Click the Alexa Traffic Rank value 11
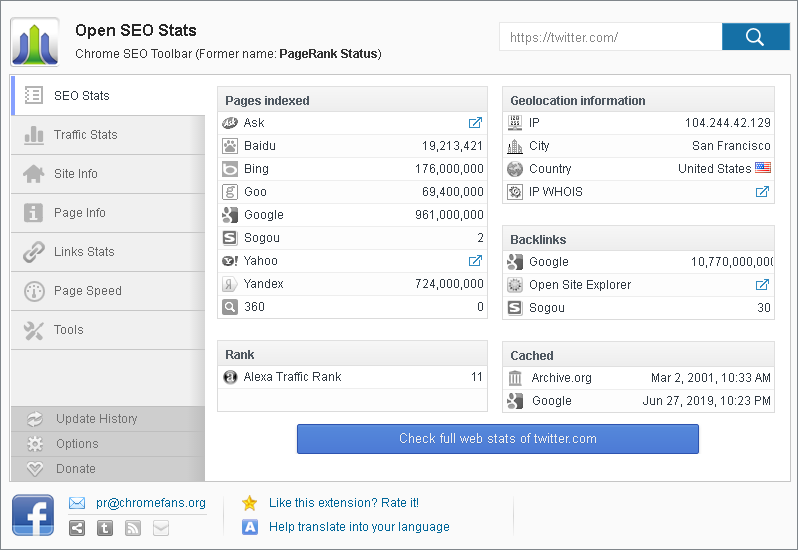Viewport: 801px width, 553px height. pos(477,377)
